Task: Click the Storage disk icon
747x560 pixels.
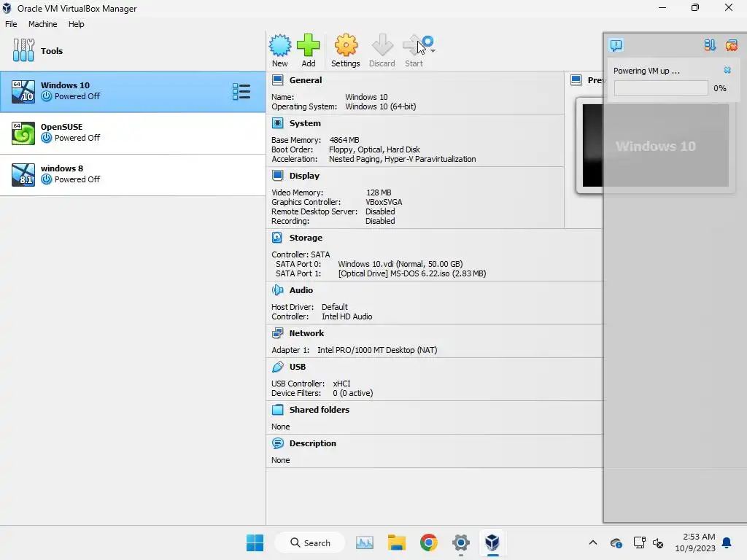Action: click(x=277, y=238)
